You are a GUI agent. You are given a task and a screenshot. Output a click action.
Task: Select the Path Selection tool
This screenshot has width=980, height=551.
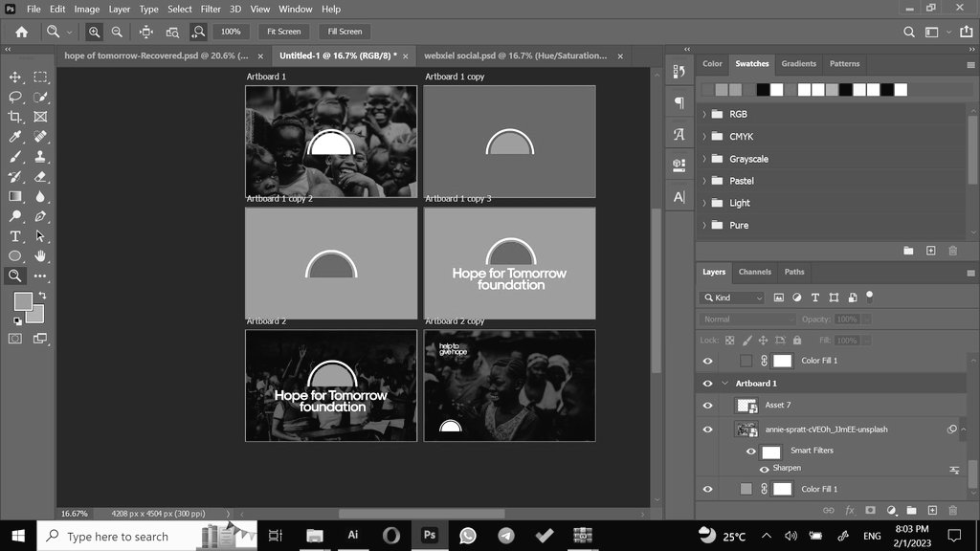(40, 236)
